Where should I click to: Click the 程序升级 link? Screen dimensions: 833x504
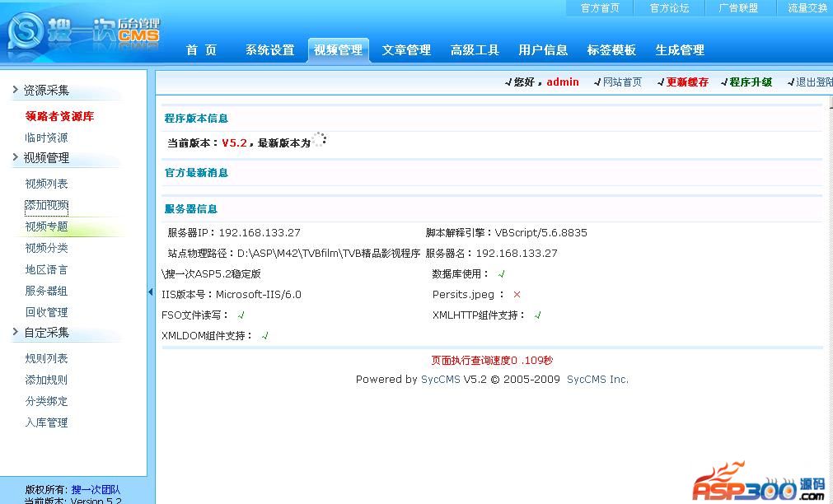click(751, 82)
